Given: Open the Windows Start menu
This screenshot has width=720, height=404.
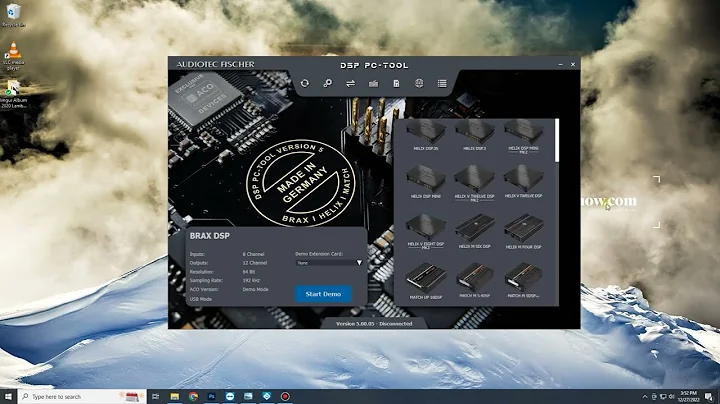Looking at the screenshot, I should click(8, 396).
